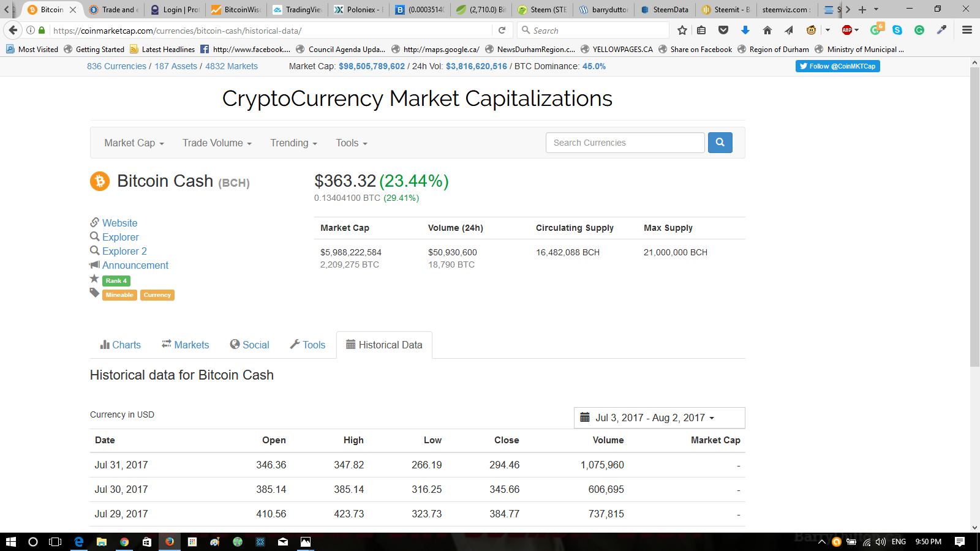Click the Currency tag badge
The width and height of the screenshot is (980, 551).
coord(157,295)
